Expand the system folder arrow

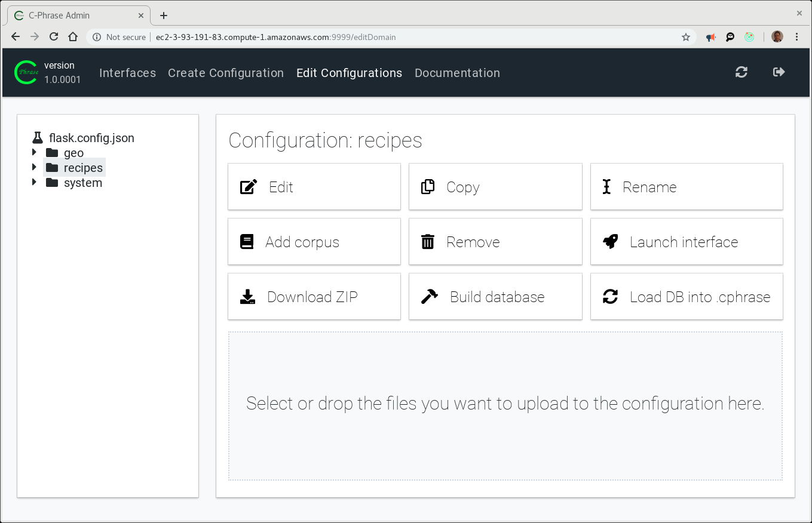pyautogui.click(x=35, y=183)
